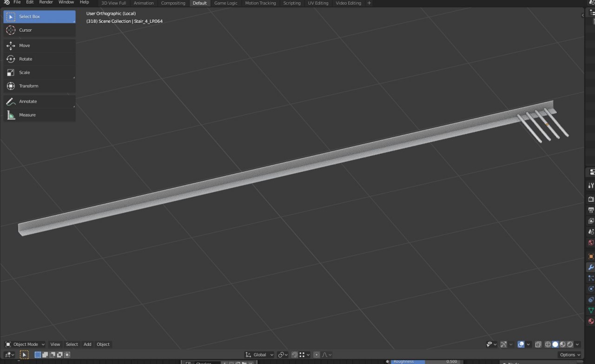Open proportional editing falloff dropdown
The height and width of the screenshot is (364, 595).
[327, 355]
